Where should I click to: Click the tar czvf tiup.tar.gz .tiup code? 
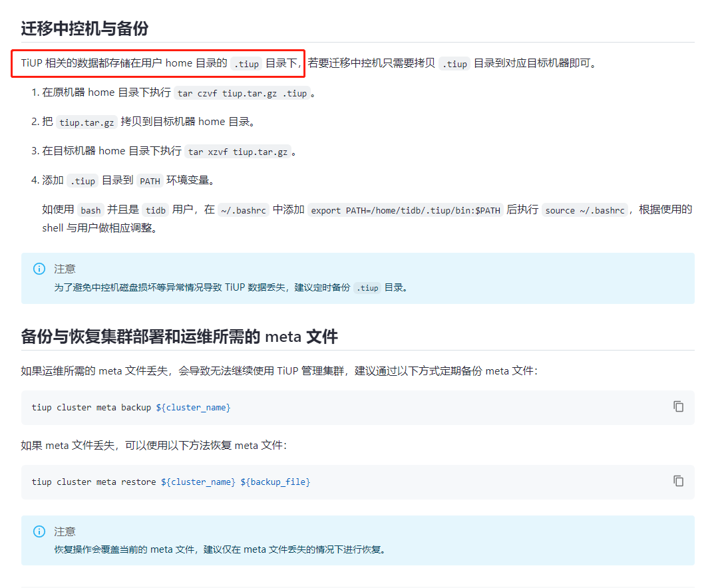tap(242, 93)
